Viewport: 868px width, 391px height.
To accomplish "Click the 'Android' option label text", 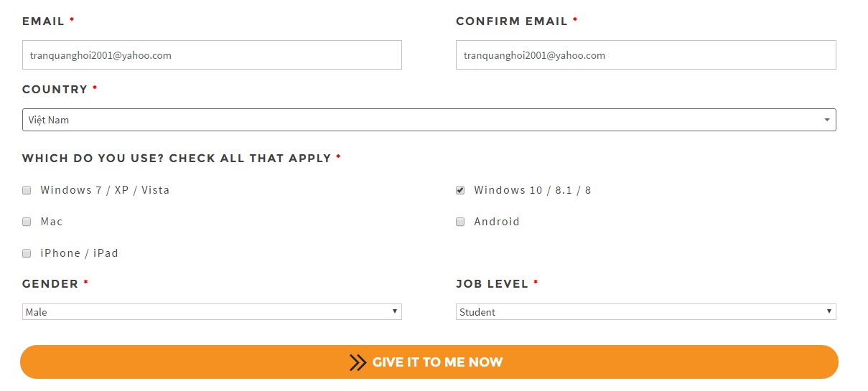I will click(x=497, y=222).
